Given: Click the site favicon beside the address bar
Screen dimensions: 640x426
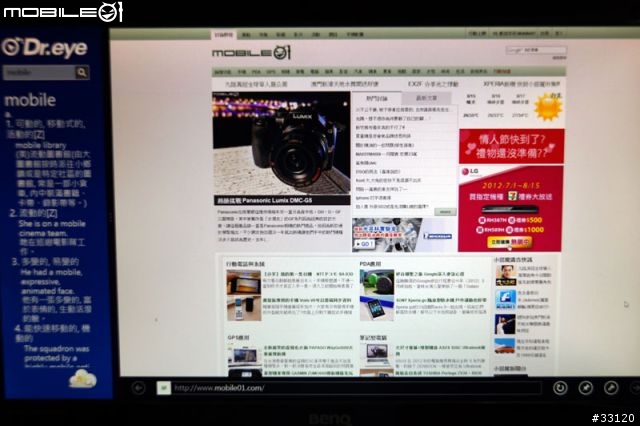Looking at the screenshot, I should coord(164,388).
